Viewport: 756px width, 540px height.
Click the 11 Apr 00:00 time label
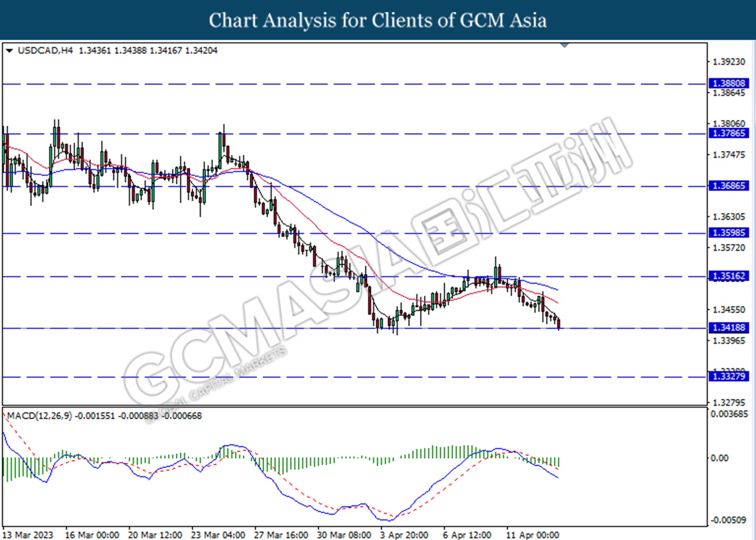tap(533, 535)
